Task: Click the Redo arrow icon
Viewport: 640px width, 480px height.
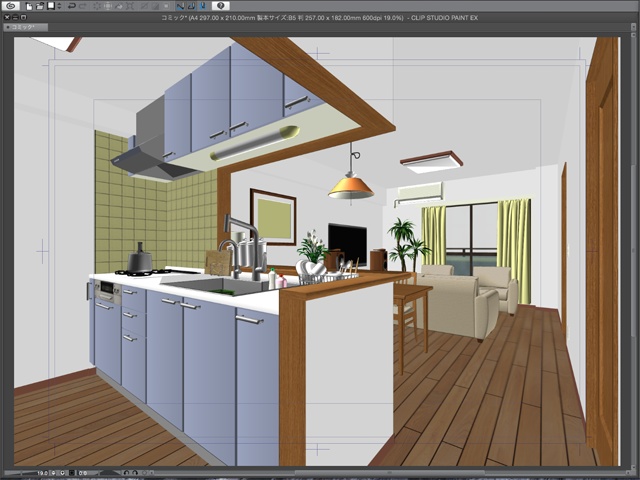Action: coord(83,6)
